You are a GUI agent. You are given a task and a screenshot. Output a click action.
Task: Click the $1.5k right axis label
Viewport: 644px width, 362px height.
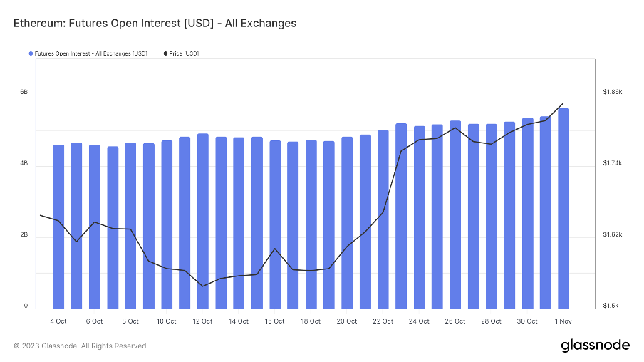(612, 306)
